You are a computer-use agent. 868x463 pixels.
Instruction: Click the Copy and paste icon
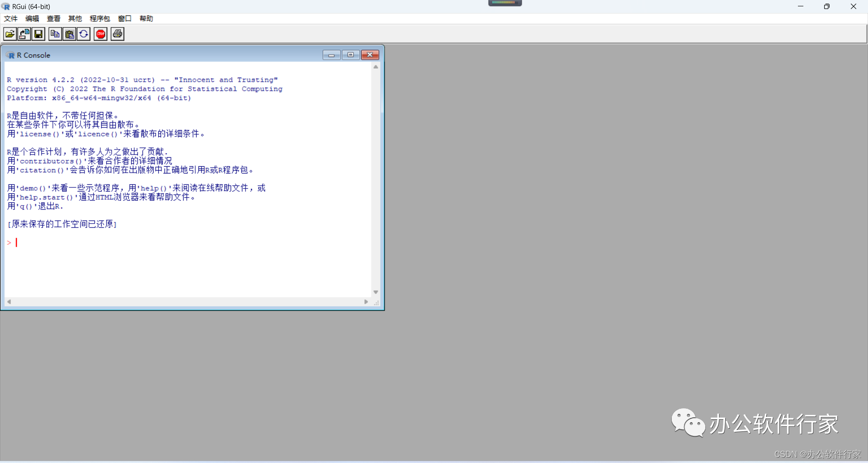click(84, 34)
